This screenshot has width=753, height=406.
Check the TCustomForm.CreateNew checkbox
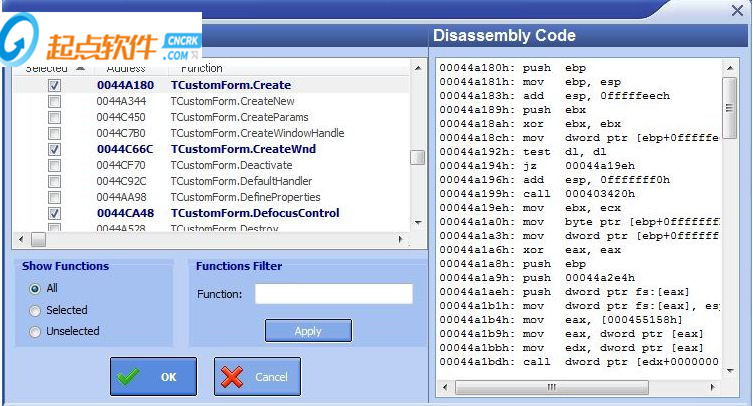click(55, 102)
